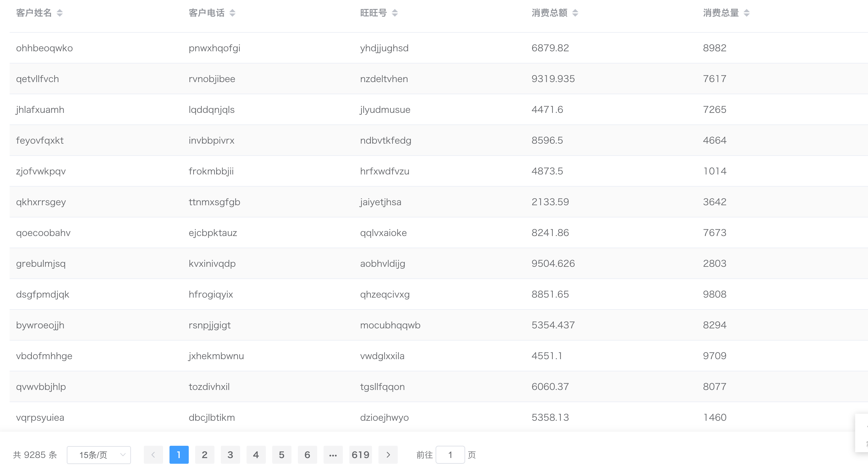Click total amount 6060.37

pos(550,387)
